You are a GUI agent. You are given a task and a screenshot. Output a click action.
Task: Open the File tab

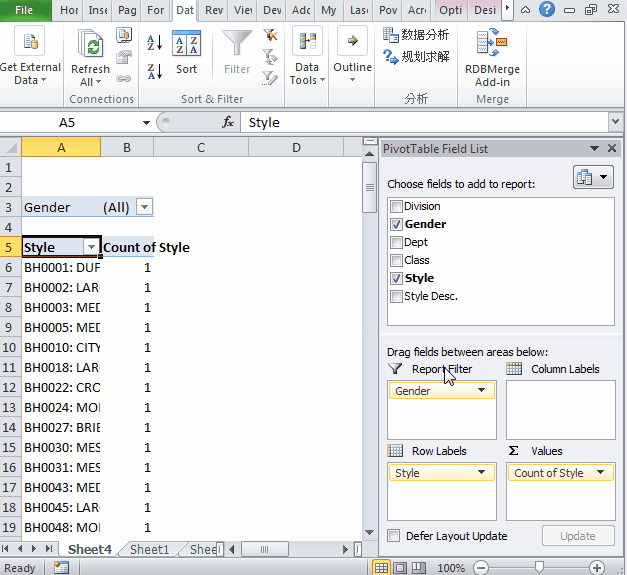[x=24, y=10]
